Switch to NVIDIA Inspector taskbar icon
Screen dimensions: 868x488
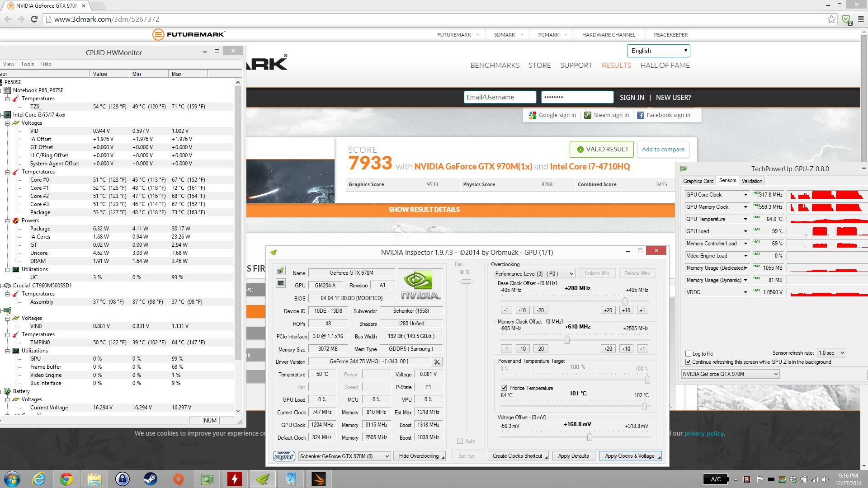click(x=263, y=479)
